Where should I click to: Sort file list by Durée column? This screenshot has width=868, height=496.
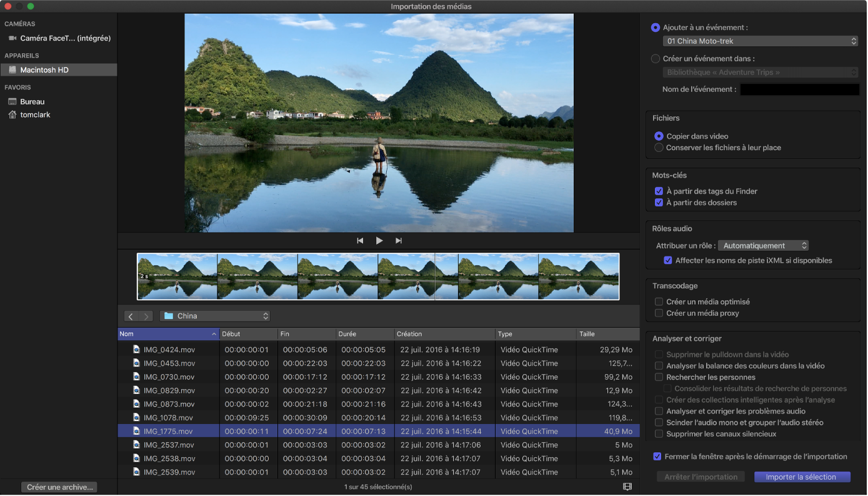[364, 334]
